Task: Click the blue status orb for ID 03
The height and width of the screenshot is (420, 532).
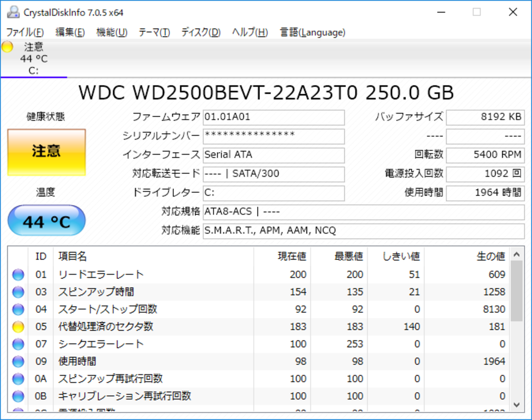Action: [18, 292]
